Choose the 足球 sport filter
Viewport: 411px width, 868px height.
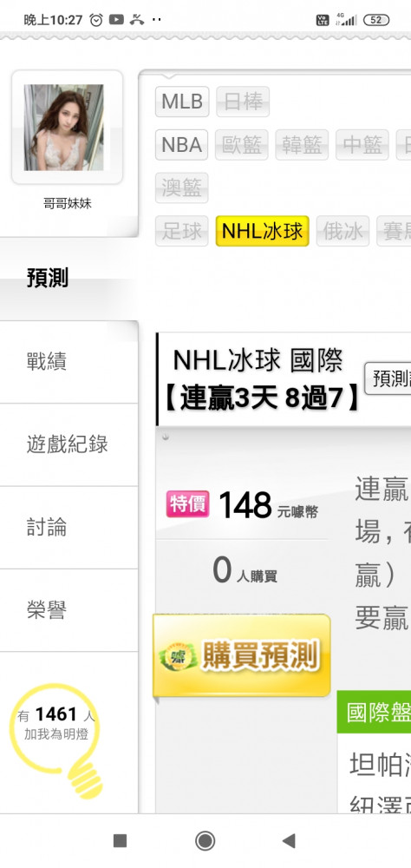(x=181, y=231)
